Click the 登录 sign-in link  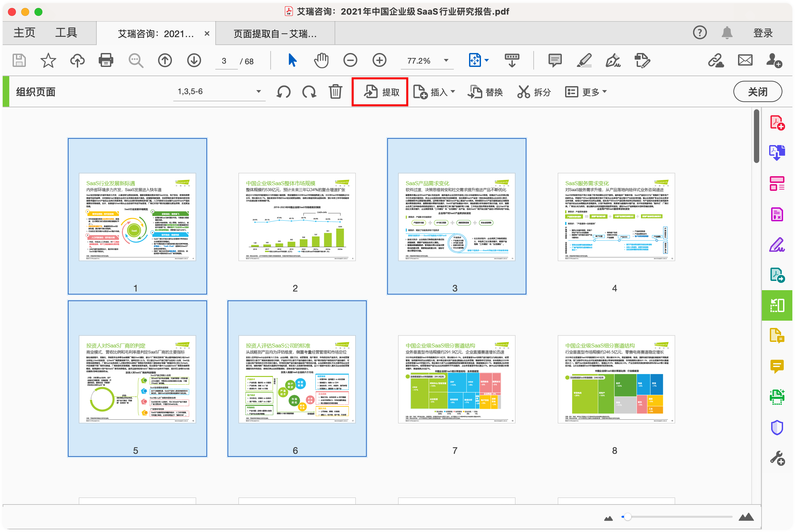pyautogui.click(x=763, y=33)
